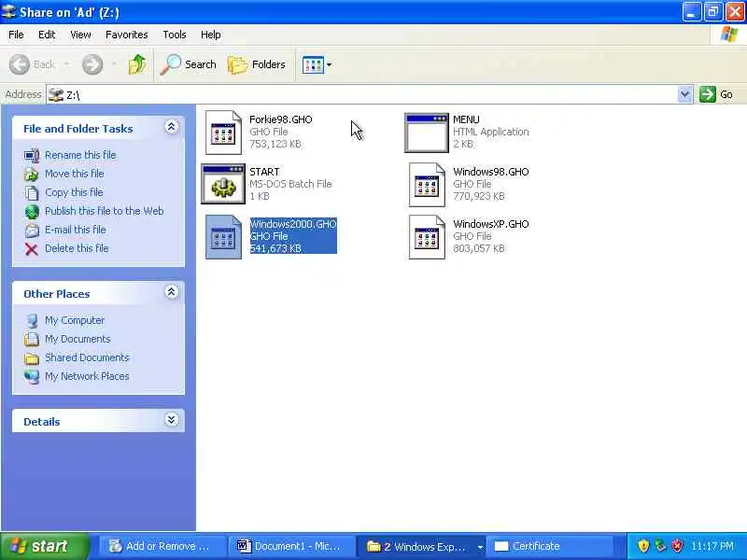Viewport: 747px width, 560px height.
Task: Click the red shield tray icon
Action: [x=677, y=546]
